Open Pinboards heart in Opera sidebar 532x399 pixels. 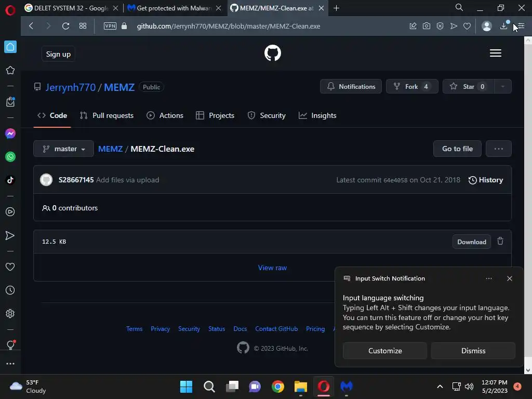pyautogui.click(x=10, y=267)
